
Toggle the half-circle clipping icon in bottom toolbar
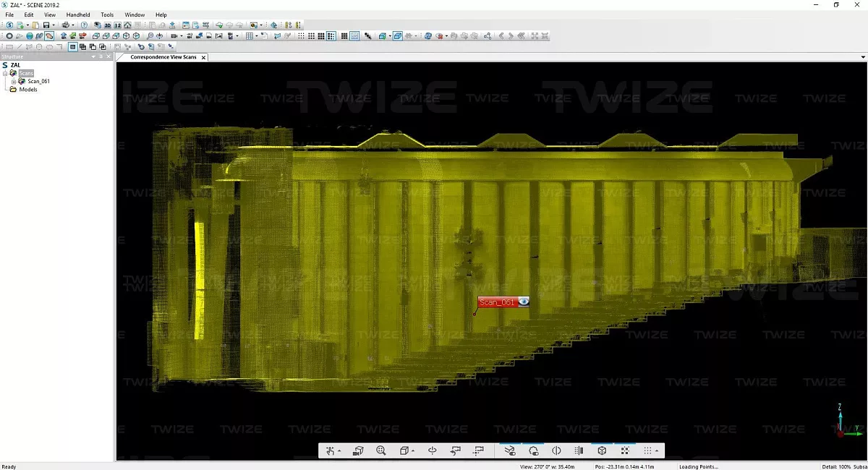[x=556, y=450]
